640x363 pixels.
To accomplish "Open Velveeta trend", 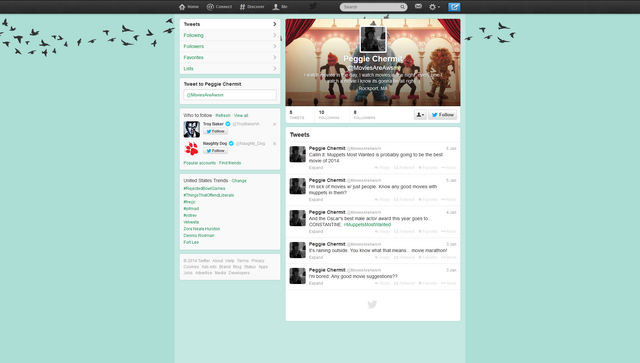I will point(191,222).
